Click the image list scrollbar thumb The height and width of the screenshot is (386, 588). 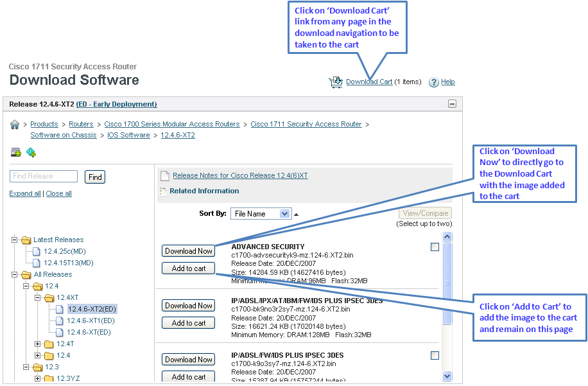pos(447,283)
